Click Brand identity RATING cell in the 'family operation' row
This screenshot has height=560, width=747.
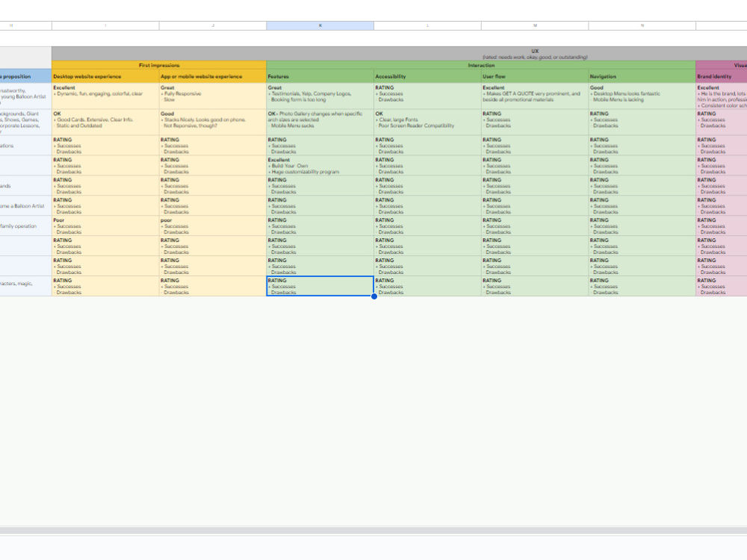(722, 225)
